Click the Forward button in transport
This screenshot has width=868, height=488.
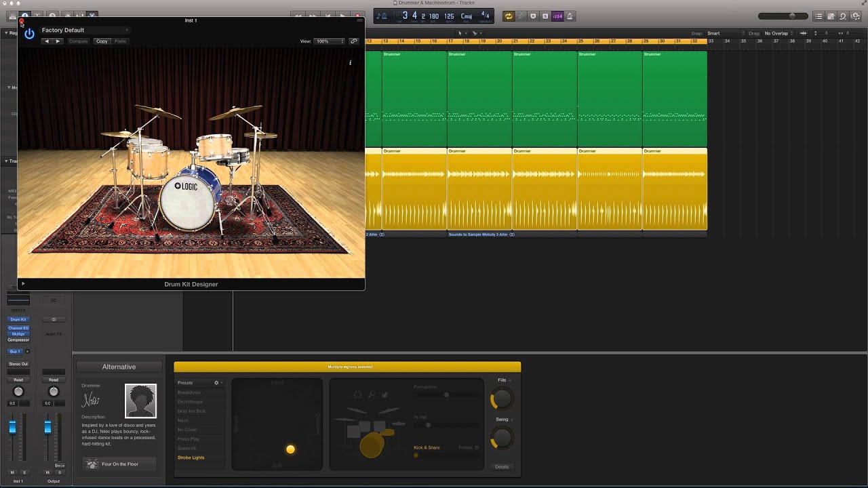tap(313, 16)
